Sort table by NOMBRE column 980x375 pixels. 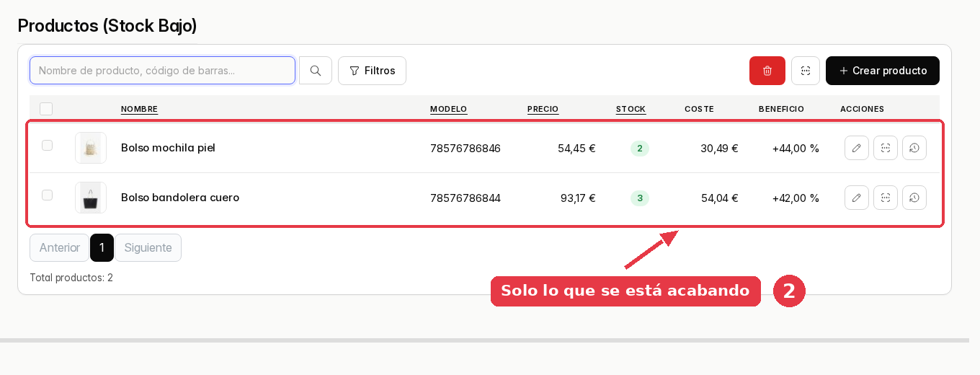tap(139, 109)
